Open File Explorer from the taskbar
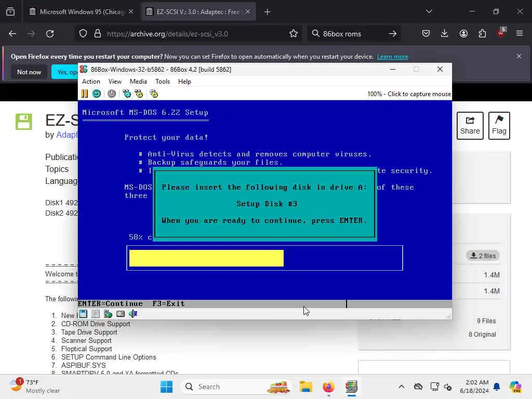This screenshot has width=532, height=399. coord(305,387)
